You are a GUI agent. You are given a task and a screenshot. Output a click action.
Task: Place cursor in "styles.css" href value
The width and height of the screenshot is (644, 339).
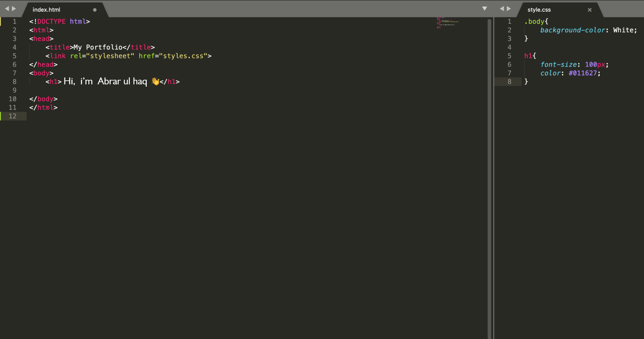click(183, 56)
